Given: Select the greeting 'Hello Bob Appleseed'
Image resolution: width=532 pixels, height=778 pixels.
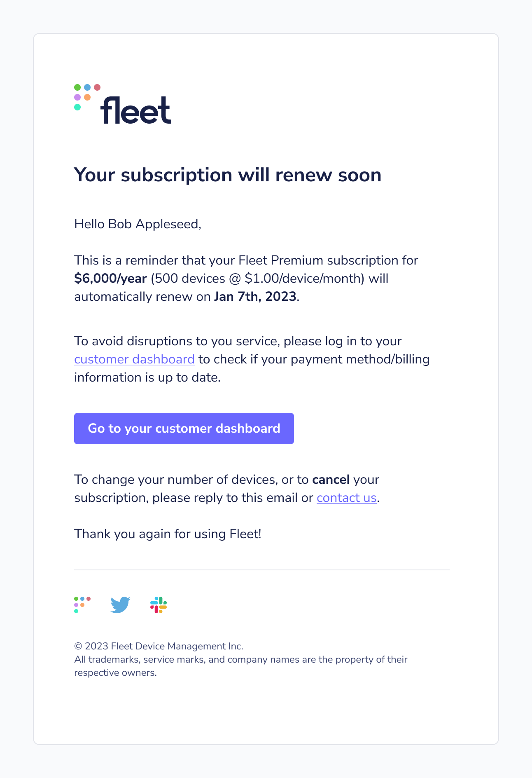Looking at the screenshot, I should coord(138,224).
